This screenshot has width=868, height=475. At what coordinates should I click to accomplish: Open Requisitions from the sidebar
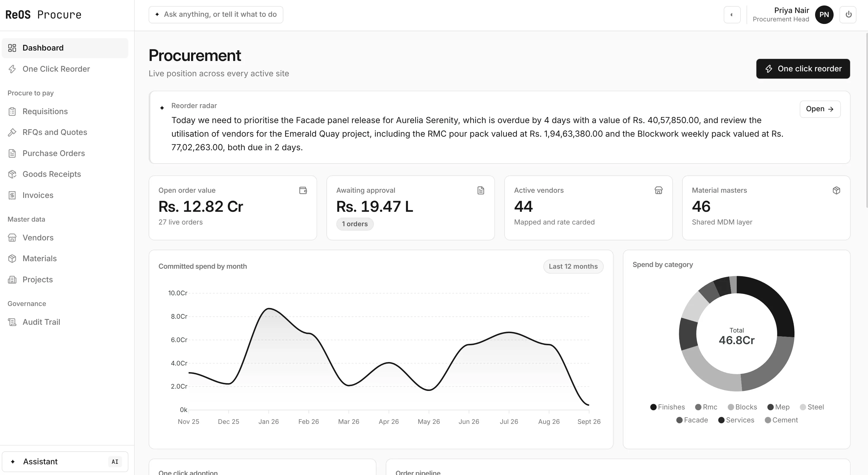coord(65,112)
